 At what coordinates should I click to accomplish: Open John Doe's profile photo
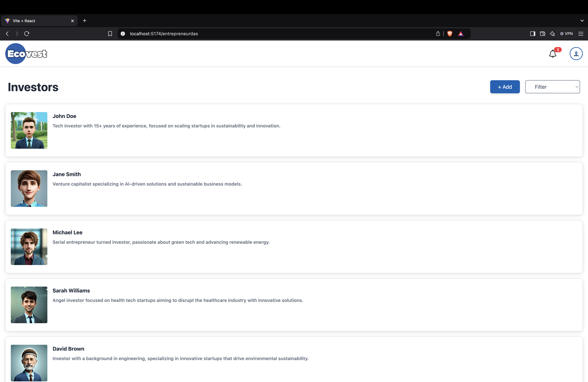tap(29, 130)
